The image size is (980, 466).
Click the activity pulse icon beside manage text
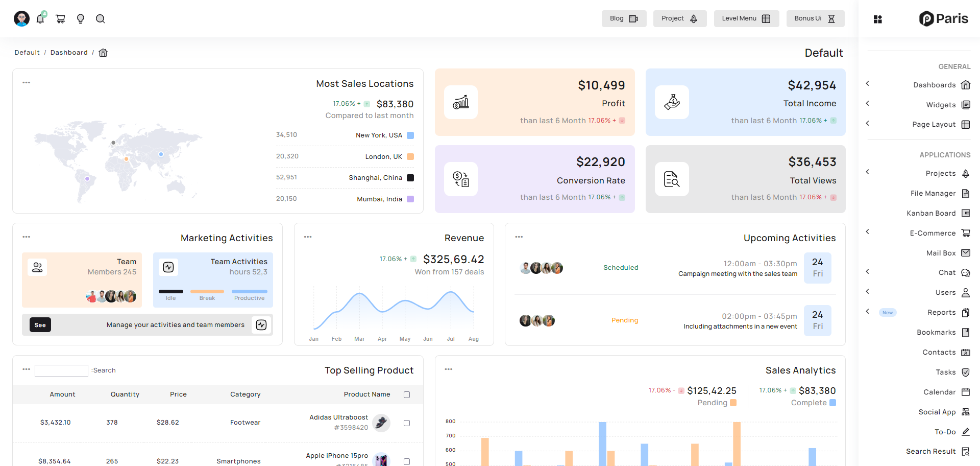tap(261, 325)
